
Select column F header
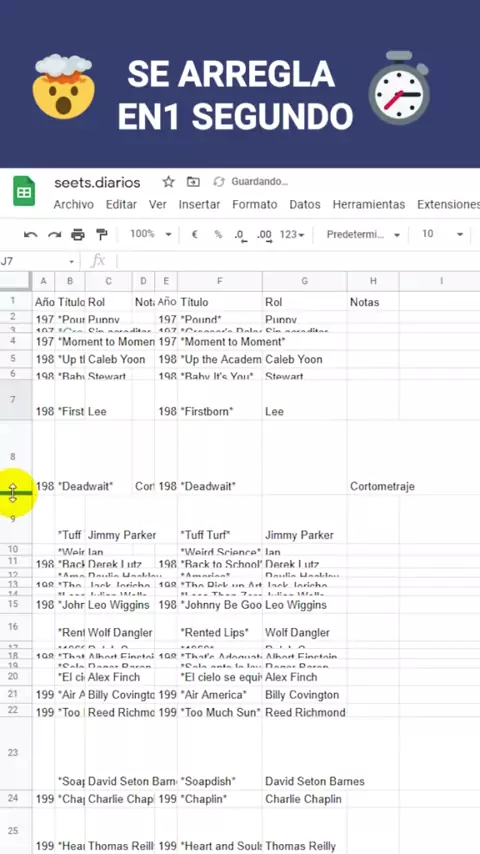click(x=220, y=281)
